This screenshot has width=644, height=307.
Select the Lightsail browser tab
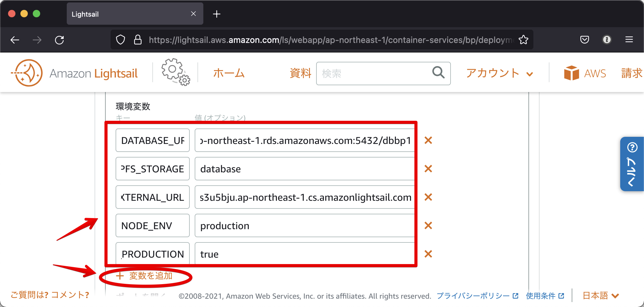pyautogui.click(x=135, y=14)
